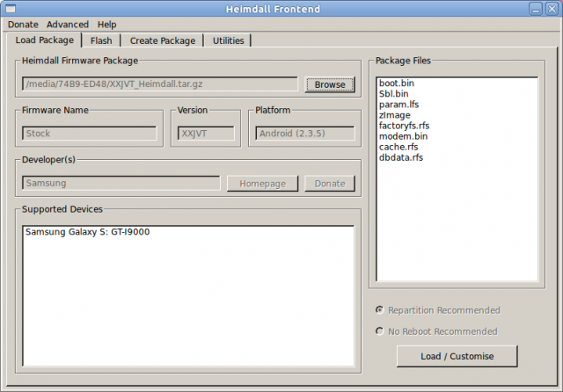Select factoryfs.rfs in Package Files
Viewport: 563px width, 392px height.
click(x=404, y=126)
